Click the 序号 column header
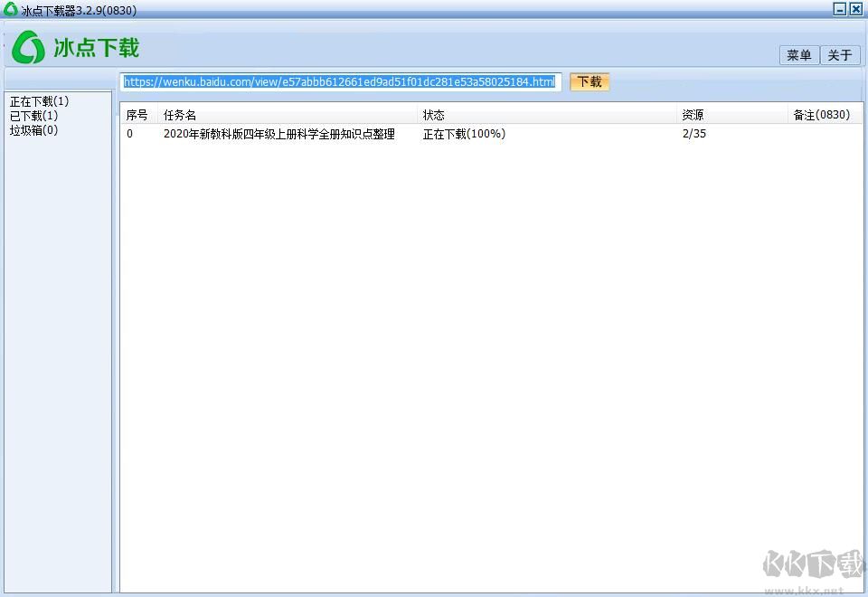Screen dimensions: 868x597 (139, 115)
